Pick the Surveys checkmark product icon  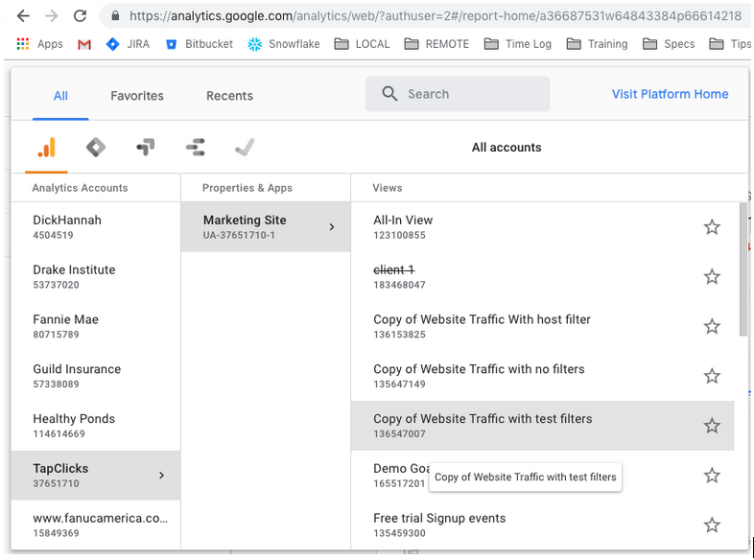point(245,147)
